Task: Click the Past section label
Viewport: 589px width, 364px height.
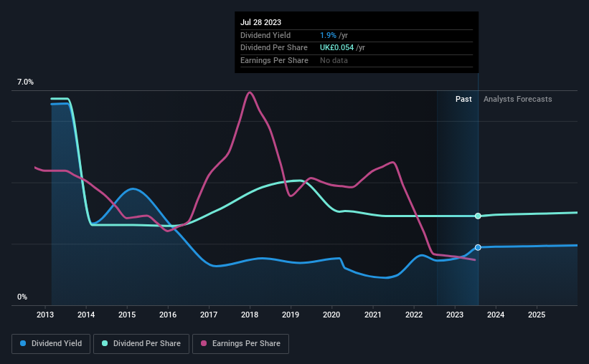Action: pyautogui.click(x=463, y=99)
